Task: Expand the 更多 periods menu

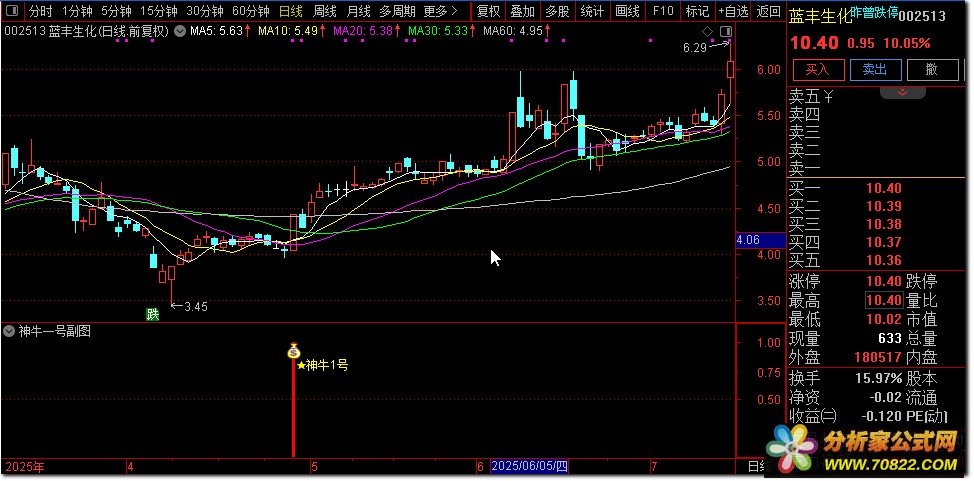Action: [x=440, y=11]
